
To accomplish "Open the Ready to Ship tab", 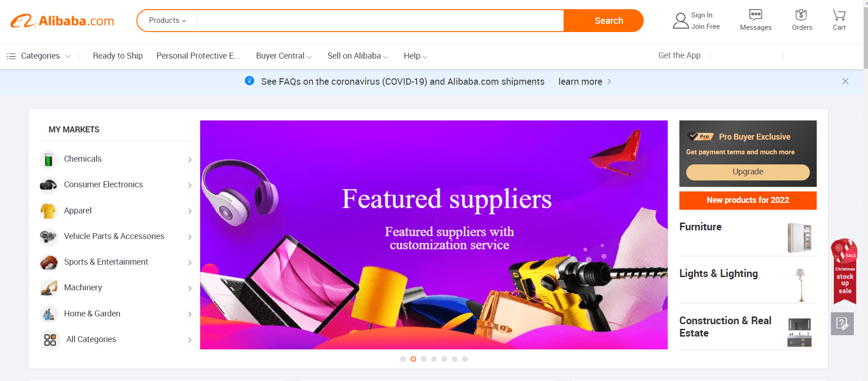I will tap(118, 56).
